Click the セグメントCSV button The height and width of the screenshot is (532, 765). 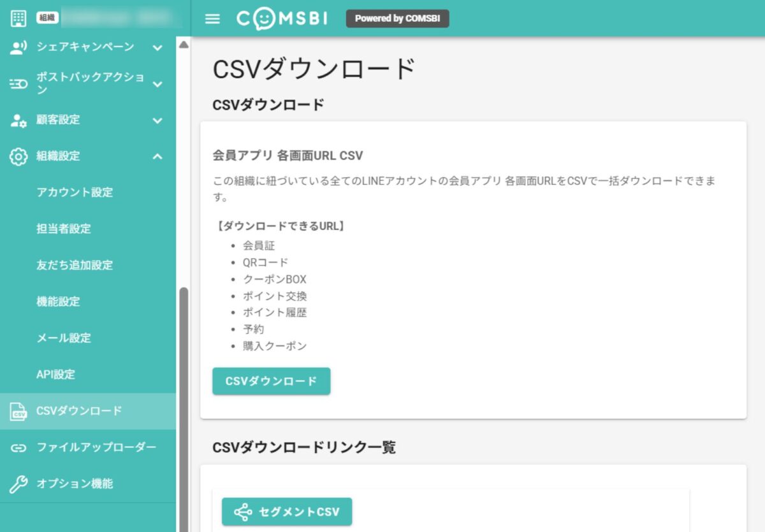pos(287,512)
